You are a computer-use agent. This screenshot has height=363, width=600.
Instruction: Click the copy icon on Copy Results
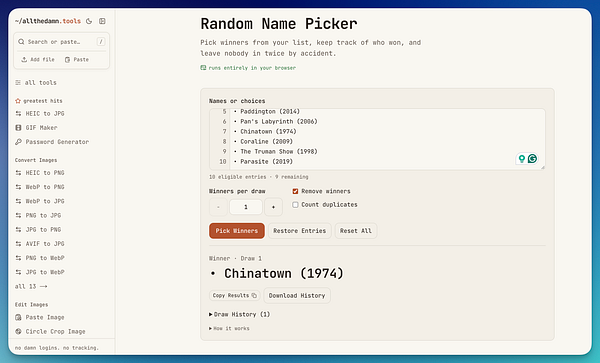click(x=254, y=295)
